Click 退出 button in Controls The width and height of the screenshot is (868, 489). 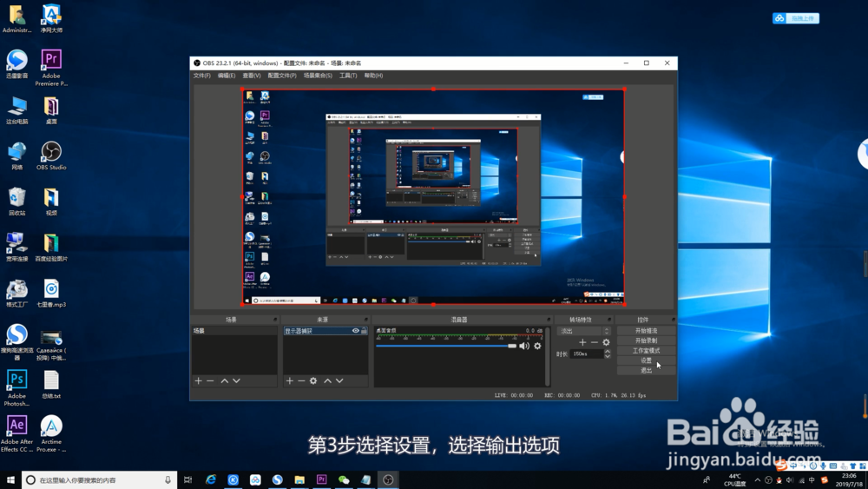[646, 371]
